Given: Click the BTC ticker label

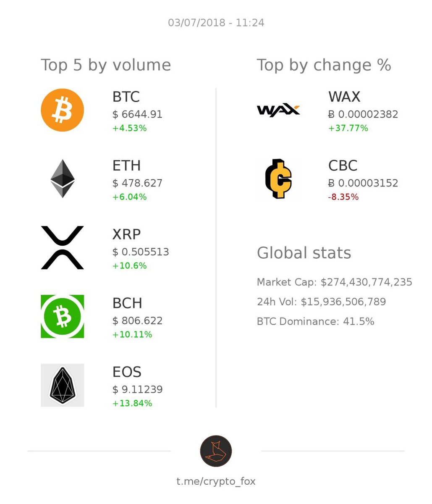Looking at the screenshot, I should point(126,97).
